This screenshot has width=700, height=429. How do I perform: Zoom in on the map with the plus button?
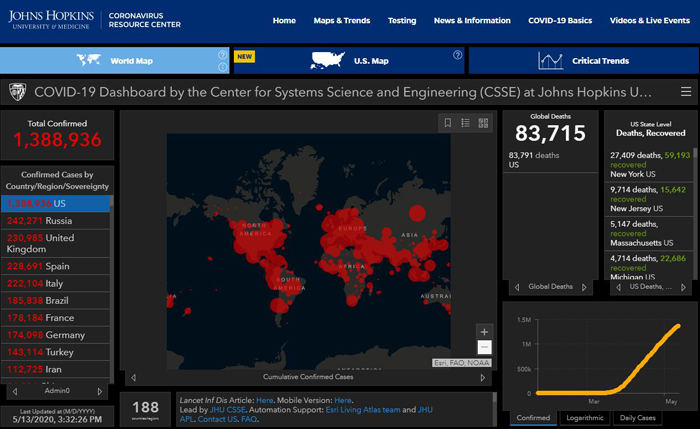point(484,332)
